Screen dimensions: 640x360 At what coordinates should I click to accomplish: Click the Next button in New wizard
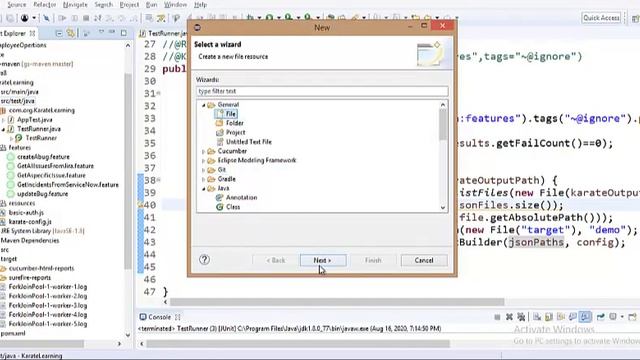pos(323,260)
